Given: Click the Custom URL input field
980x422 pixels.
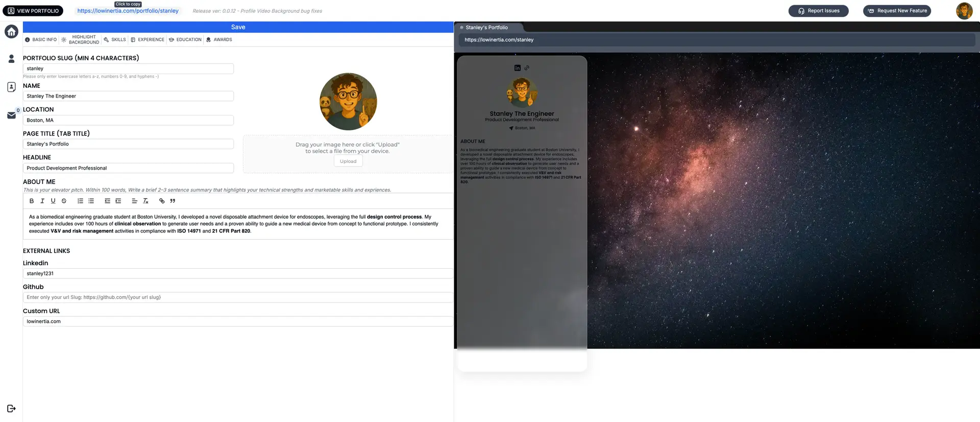Looking at the screenshot, I should point(238,321).
